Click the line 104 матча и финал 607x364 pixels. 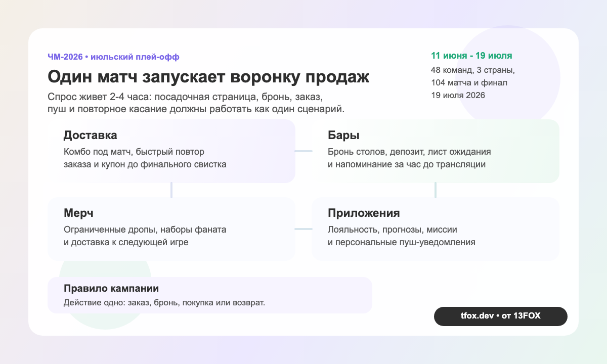469,82
